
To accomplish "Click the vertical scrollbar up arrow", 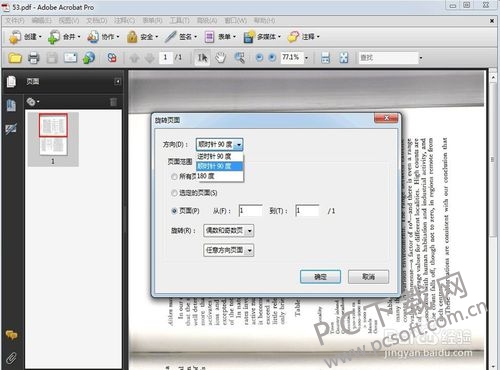I will tap(493, 78).
